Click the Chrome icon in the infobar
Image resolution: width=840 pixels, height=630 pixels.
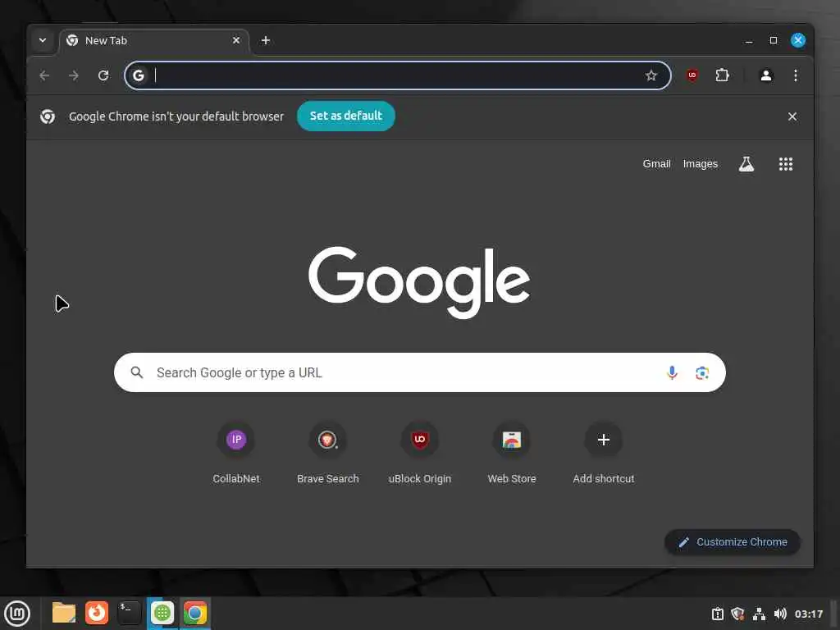(48, 116)
